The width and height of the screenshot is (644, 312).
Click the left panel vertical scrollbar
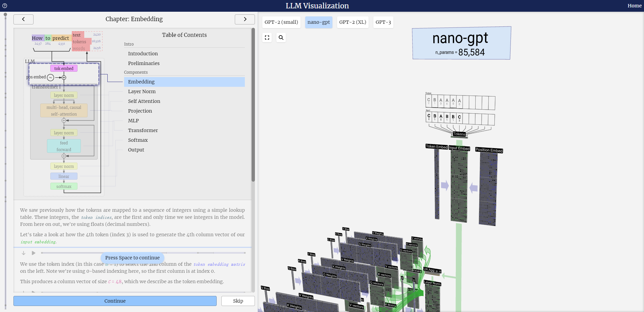(x=253, y=105)
